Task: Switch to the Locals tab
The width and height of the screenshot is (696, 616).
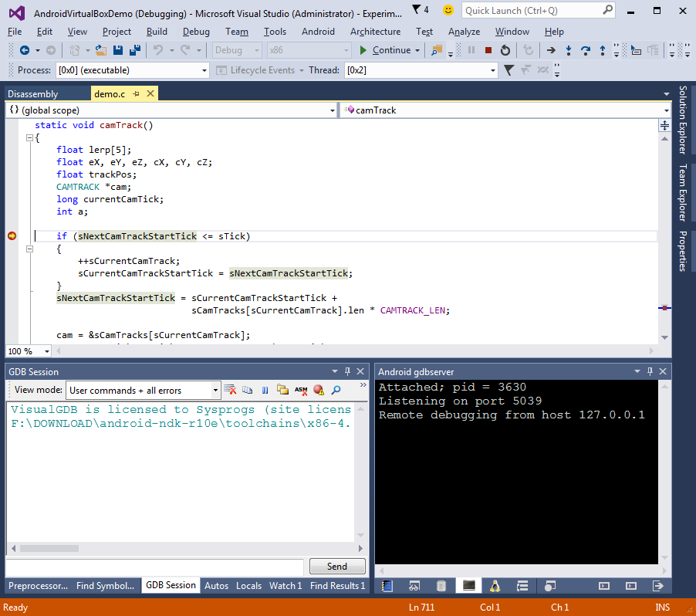Action: point(248,586)
